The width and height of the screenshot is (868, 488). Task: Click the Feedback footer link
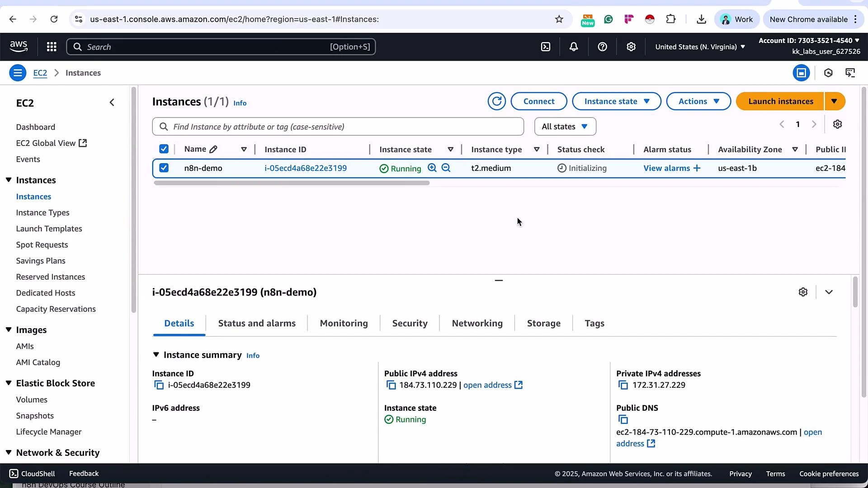click(84, 474)
